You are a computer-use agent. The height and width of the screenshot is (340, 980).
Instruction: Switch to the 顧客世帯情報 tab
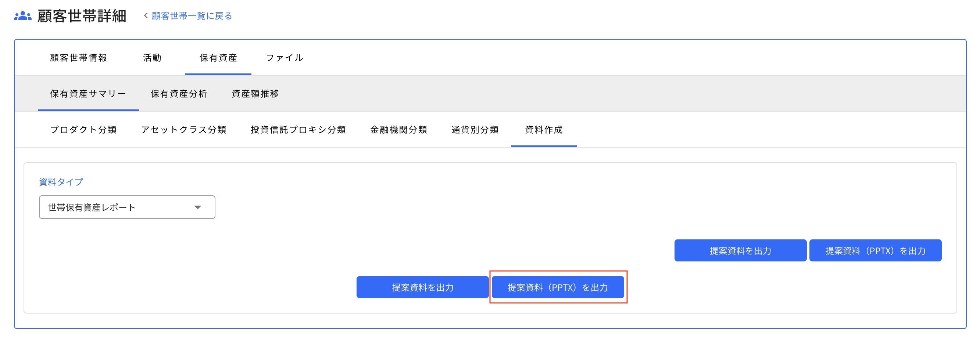click(x=78, y=58)
